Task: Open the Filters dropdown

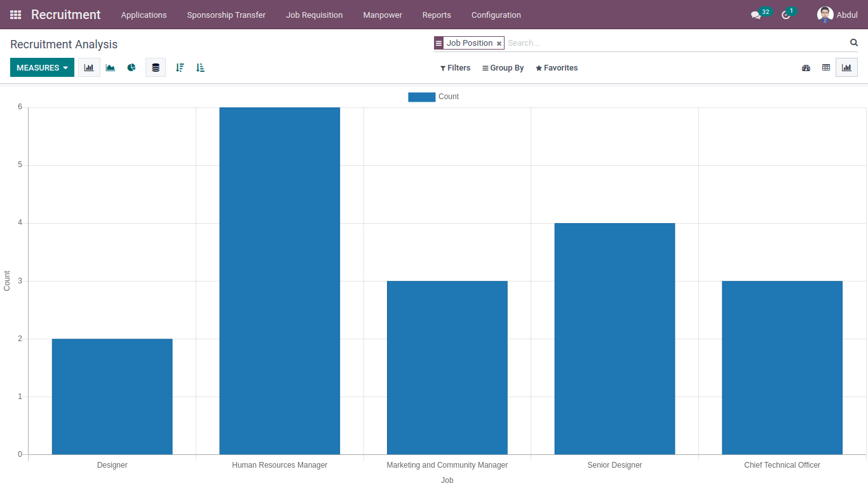Action: click(455, 68)
